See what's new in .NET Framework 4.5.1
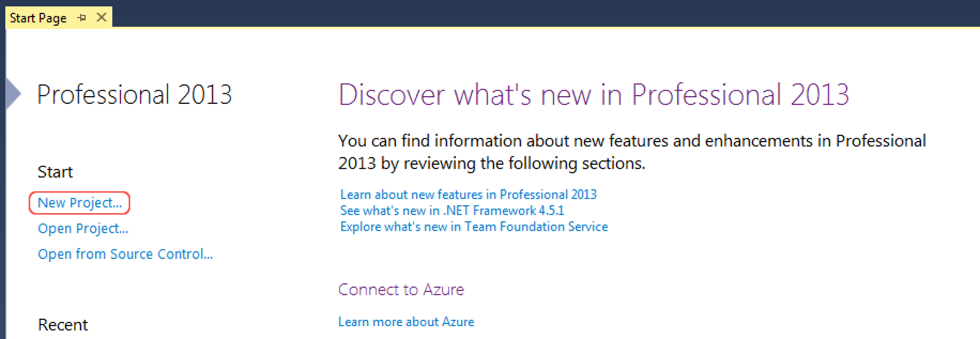Viewport: 980px width, 339px height. click(x=452, y=211)
